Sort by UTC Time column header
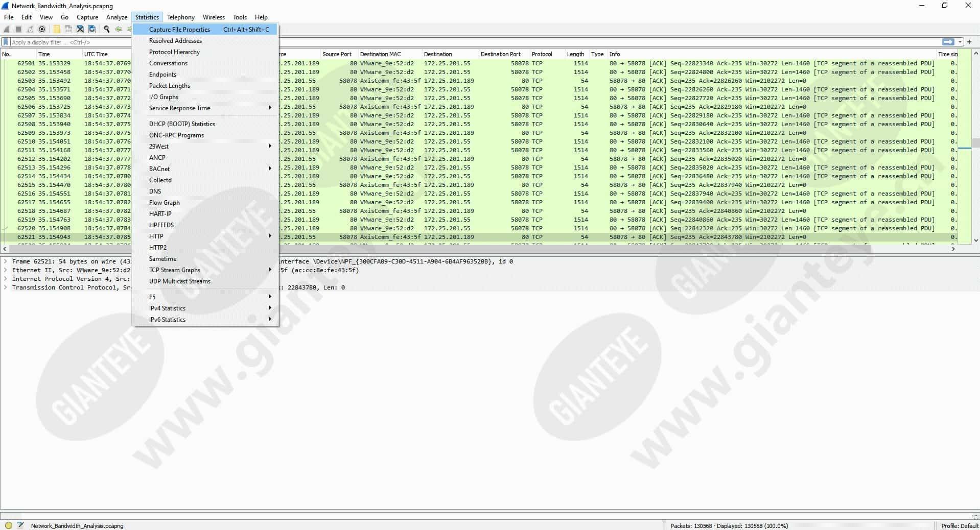The image size is (980, 530). coord(106,54)
